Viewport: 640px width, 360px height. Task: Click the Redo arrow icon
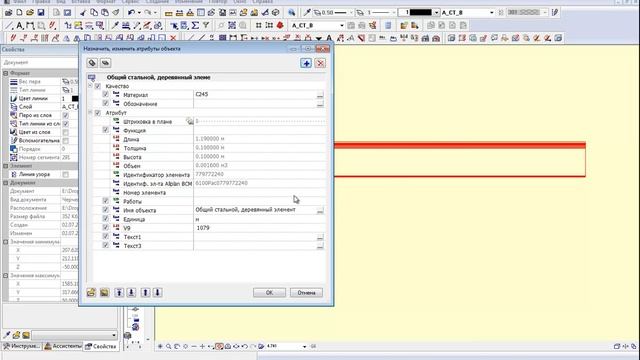148,13
